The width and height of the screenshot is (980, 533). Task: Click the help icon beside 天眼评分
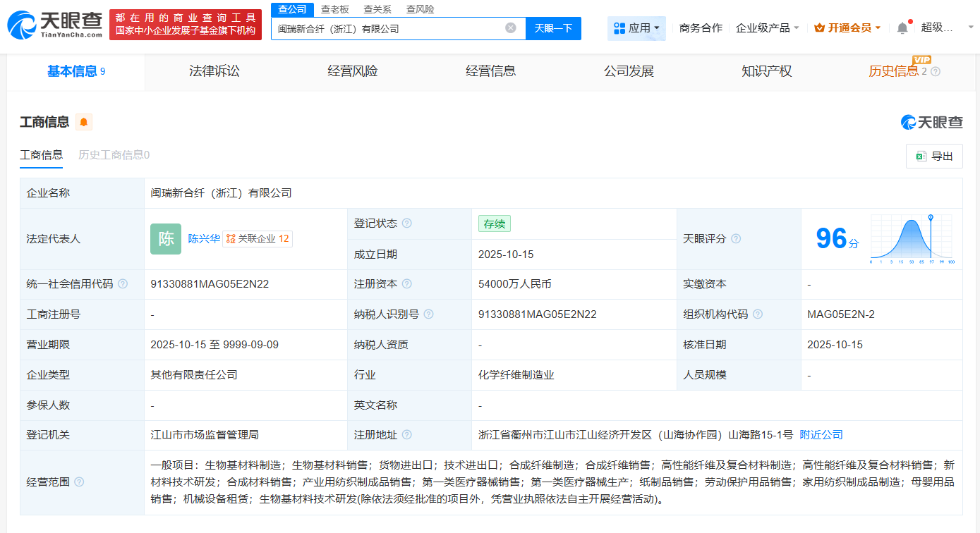737,238
